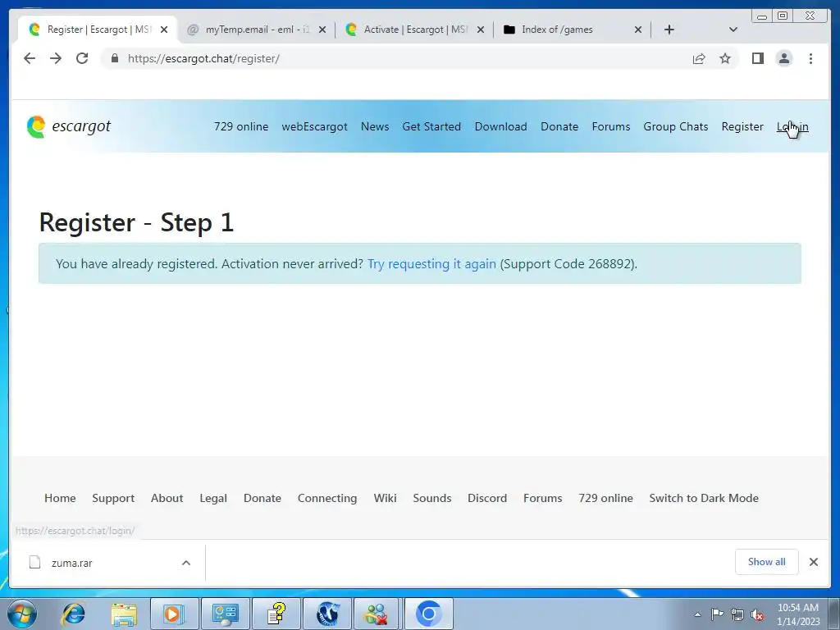Select the Register | Escargot tab
This screenshot has width=840, height=630.
click(x=98, y=30)
